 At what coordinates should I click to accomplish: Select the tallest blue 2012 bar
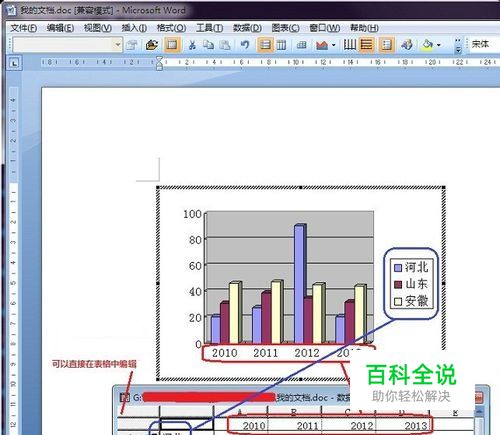[x=300, y=283]
